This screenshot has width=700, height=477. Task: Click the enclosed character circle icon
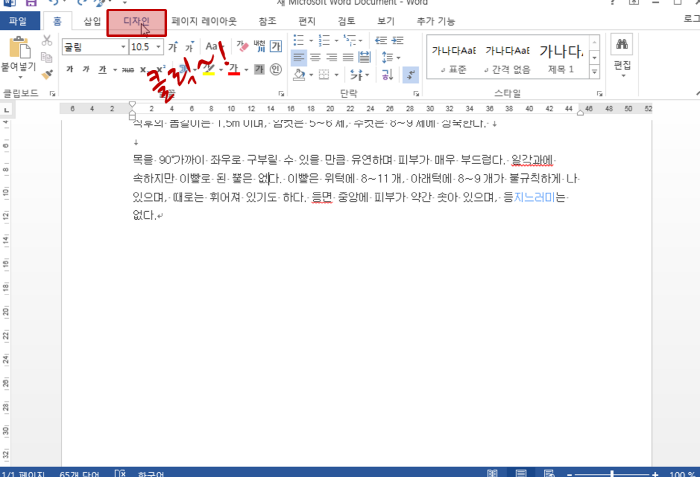(276, 69)
